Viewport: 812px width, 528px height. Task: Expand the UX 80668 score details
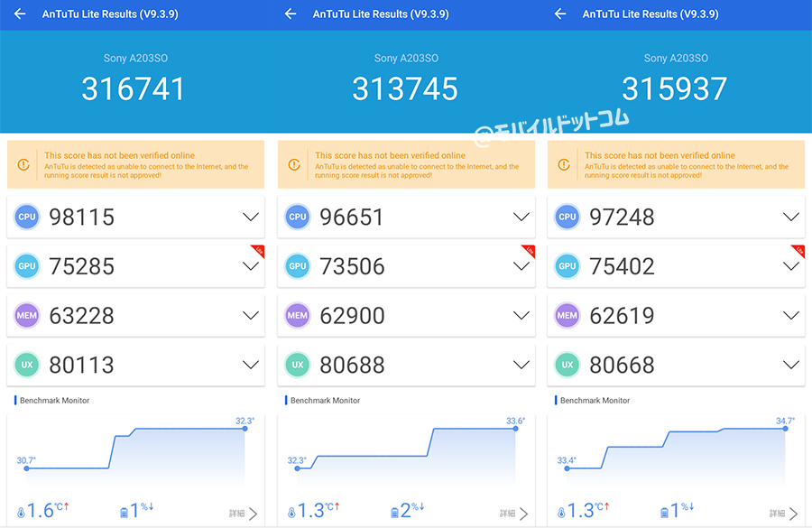[x=791, y=365]
